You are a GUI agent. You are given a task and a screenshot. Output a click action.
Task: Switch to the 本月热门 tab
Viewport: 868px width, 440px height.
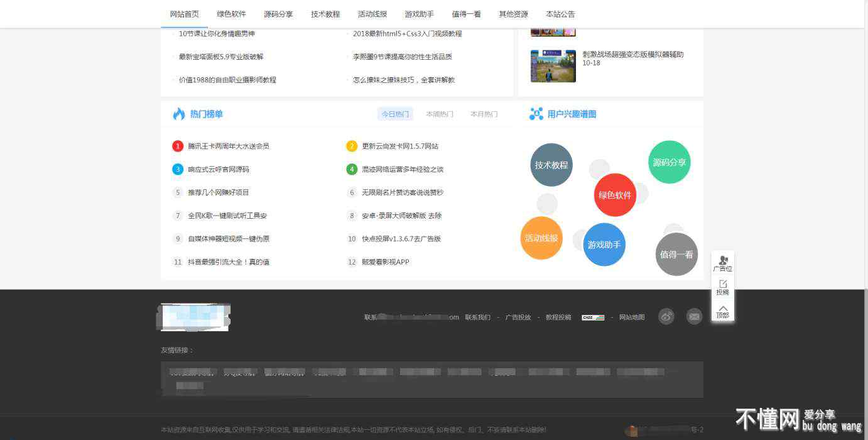[x=484, y=114]
